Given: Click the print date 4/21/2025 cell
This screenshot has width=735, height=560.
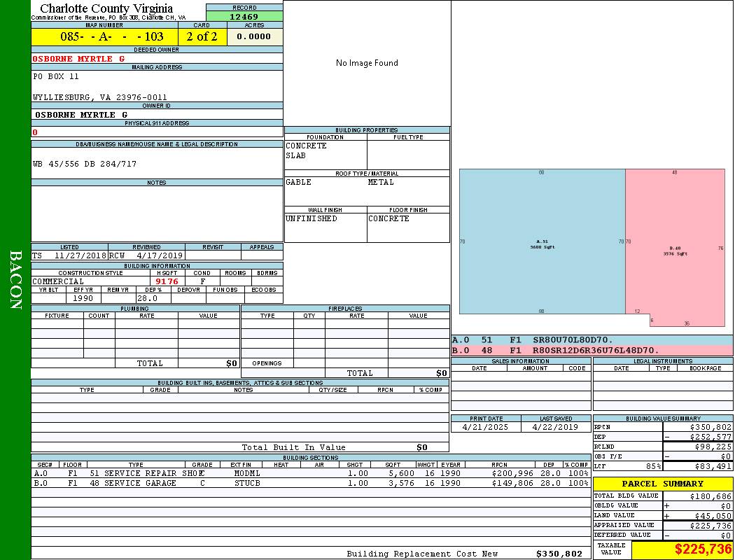Looking at the screenshot, I should click(x=486, y=426).
